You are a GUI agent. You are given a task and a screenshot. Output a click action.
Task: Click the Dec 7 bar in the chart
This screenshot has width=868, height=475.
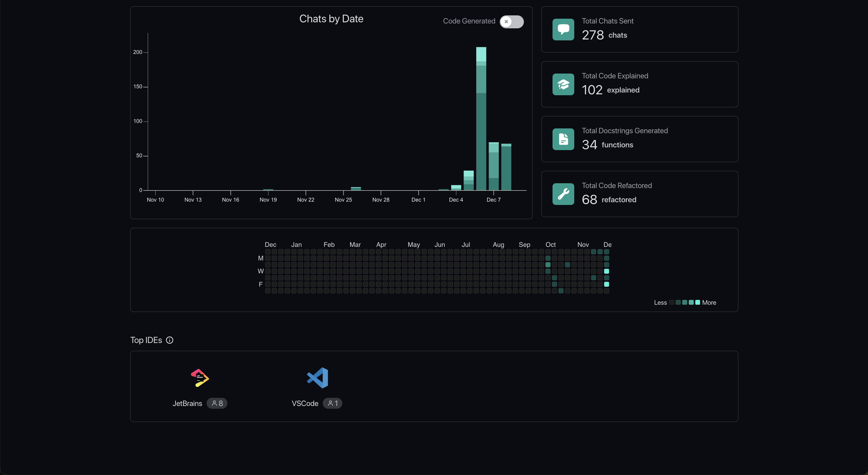coord(494,166)
